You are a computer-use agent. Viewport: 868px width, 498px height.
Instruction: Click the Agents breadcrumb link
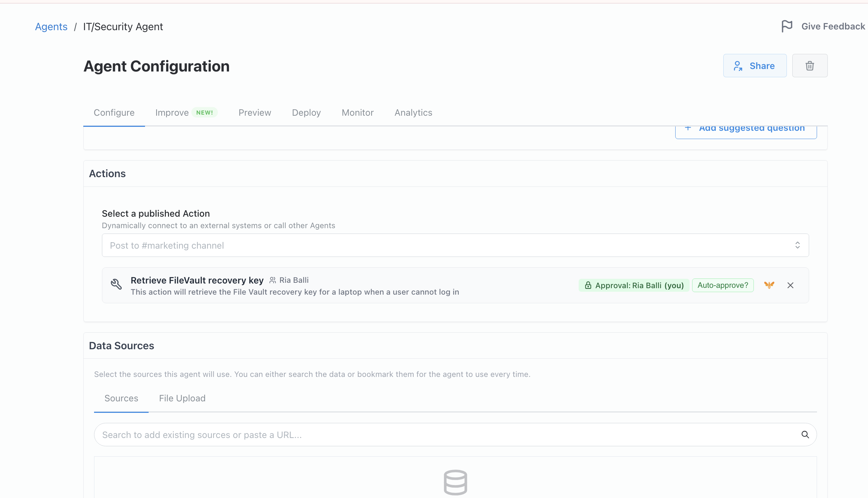(51, 27)
